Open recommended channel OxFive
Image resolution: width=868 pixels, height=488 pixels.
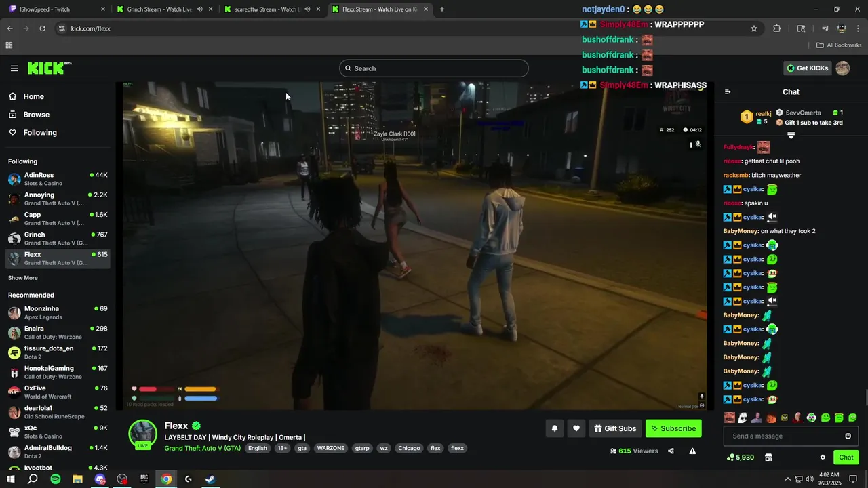coord(58,392)
